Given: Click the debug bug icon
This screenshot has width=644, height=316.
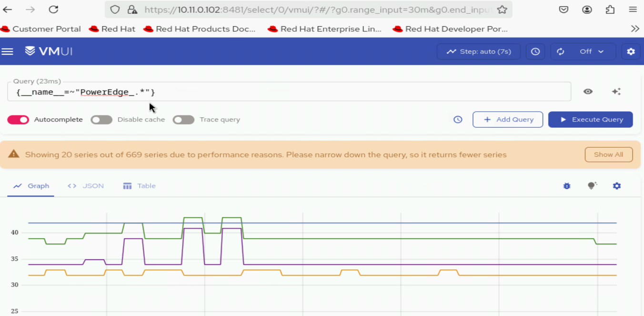Looking at the screenshot, I should click(567, 186).
